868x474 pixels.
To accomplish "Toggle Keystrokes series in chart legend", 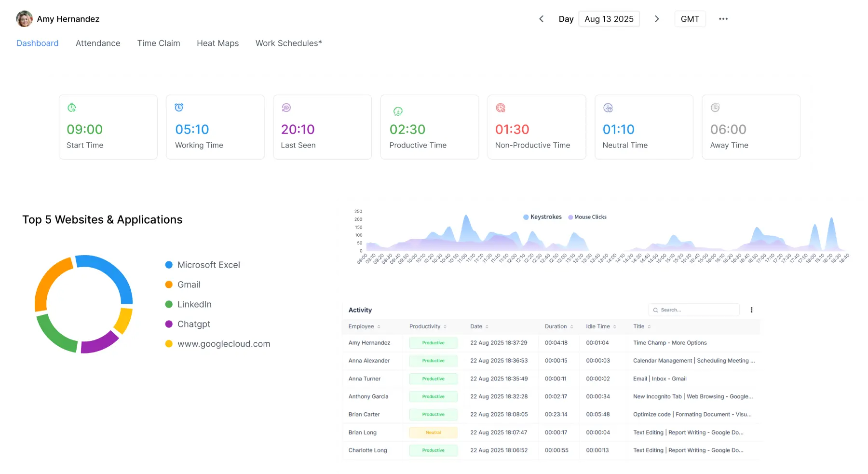I will 542,217.
